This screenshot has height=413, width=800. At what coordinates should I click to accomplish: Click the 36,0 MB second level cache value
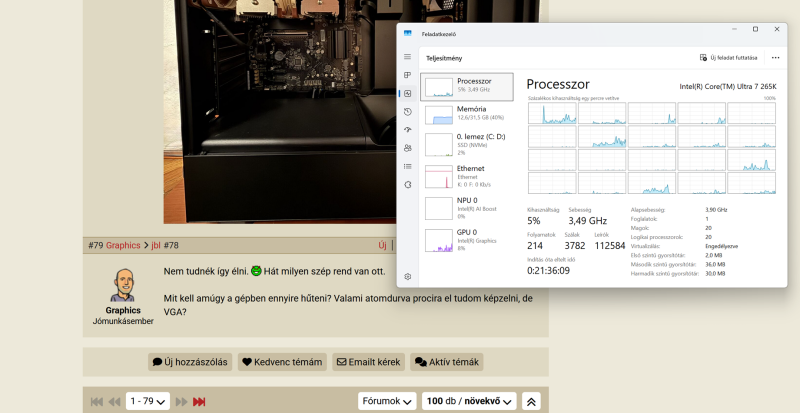pos(715,264)
